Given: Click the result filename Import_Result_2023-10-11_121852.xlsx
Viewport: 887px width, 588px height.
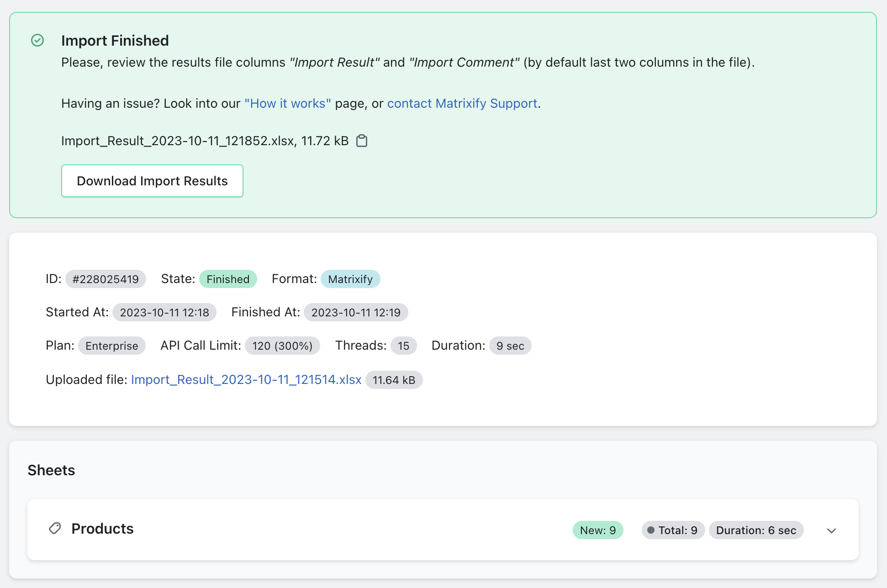Looking at the screenshot, I should point(178,141).
